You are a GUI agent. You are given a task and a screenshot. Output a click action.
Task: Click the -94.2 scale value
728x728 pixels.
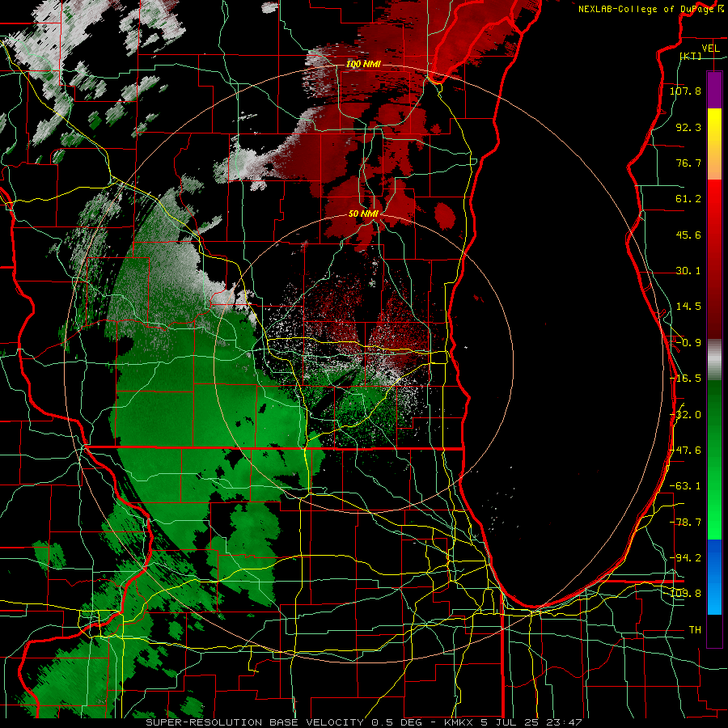coord(685,558)
